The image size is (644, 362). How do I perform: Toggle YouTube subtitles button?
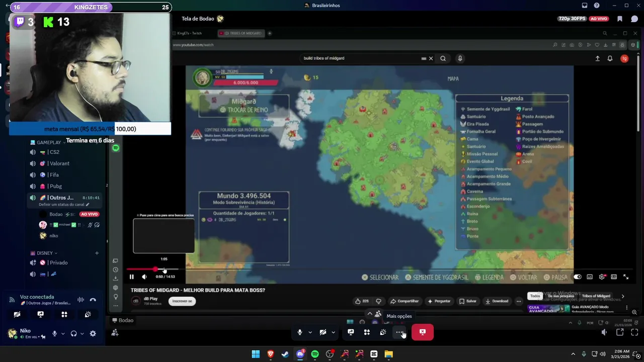click(590, 277)
